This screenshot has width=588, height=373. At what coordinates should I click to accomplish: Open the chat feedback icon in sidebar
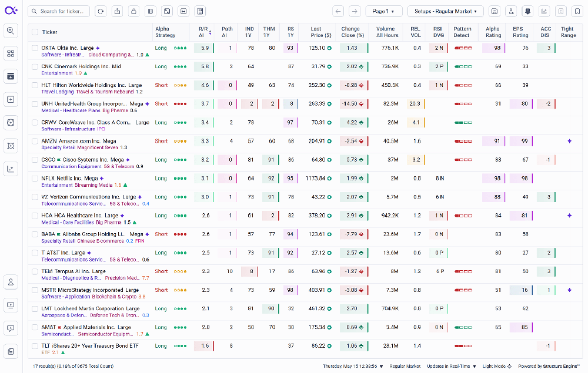[11, 328]
